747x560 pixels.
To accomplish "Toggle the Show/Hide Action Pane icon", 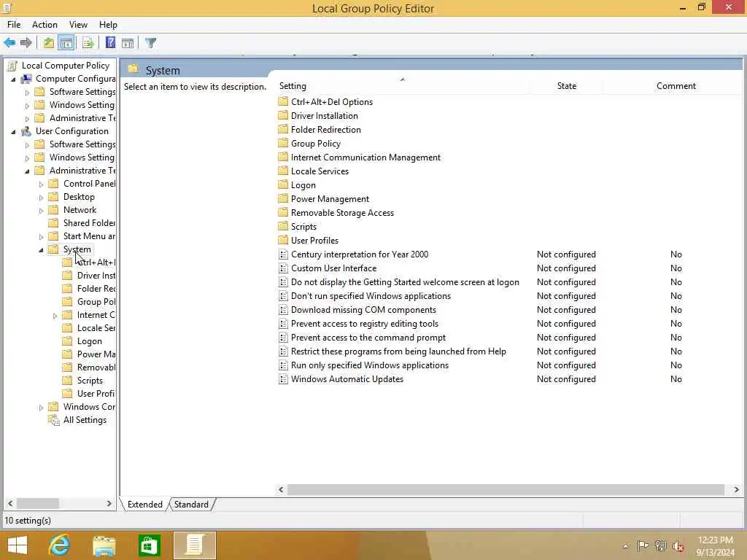I will point(128,43).
